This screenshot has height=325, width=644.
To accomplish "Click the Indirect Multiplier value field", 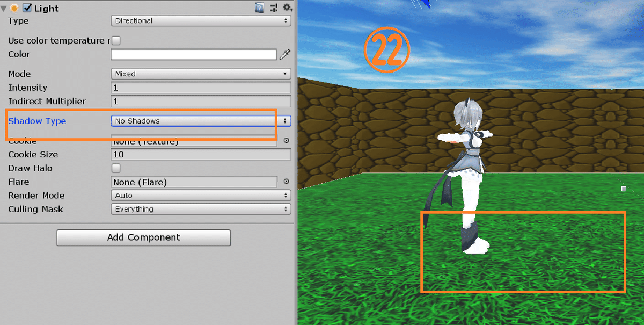I will point(201,102).
